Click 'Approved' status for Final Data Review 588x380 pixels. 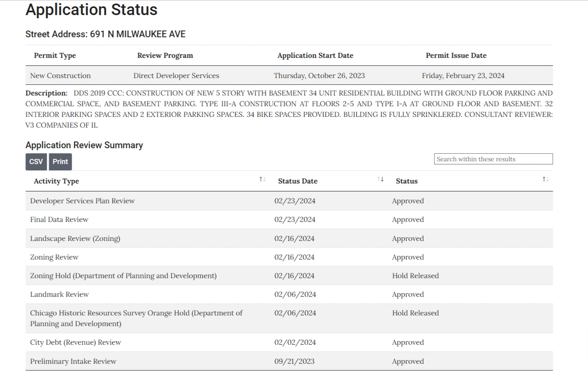[408, 220]
